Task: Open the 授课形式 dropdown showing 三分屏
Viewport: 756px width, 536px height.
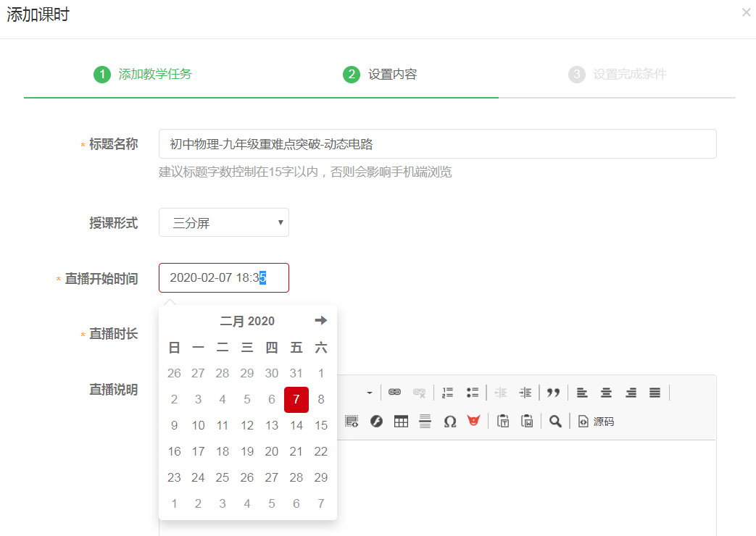Action: pyautogui.click(x=223, y=223)
